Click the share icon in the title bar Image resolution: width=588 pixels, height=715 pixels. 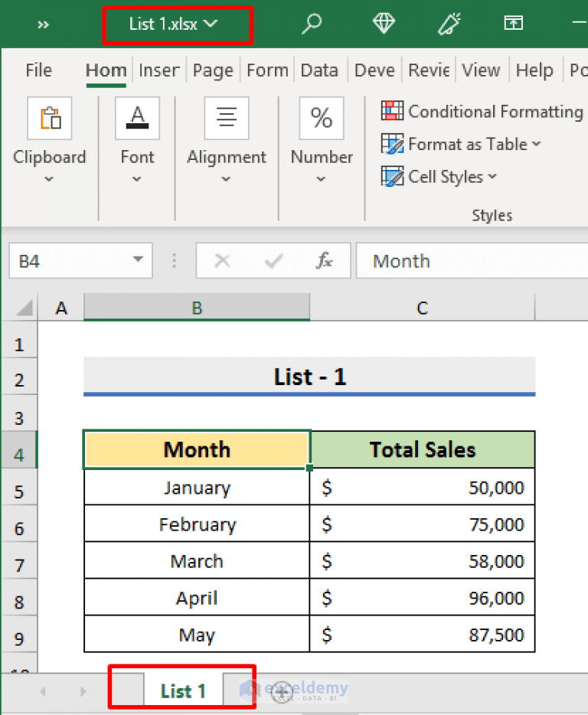(x=513, y=24)
